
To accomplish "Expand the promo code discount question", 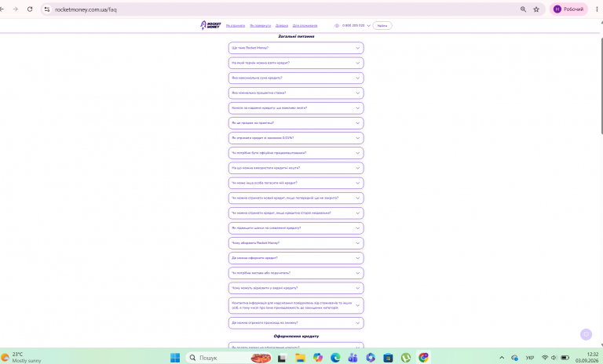I will coord(296,323).
